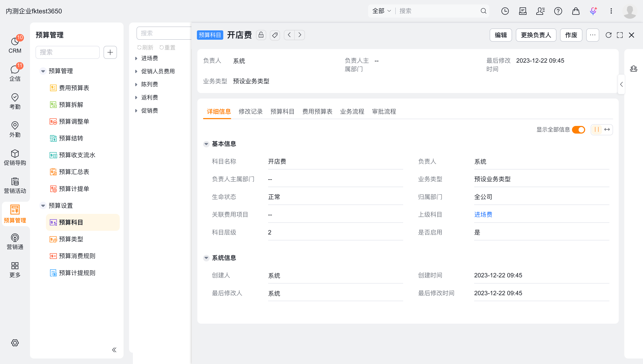Expand detail panel to fullscreen
The width and height of the screenshot is (643, 364).
tap(620, 35)
